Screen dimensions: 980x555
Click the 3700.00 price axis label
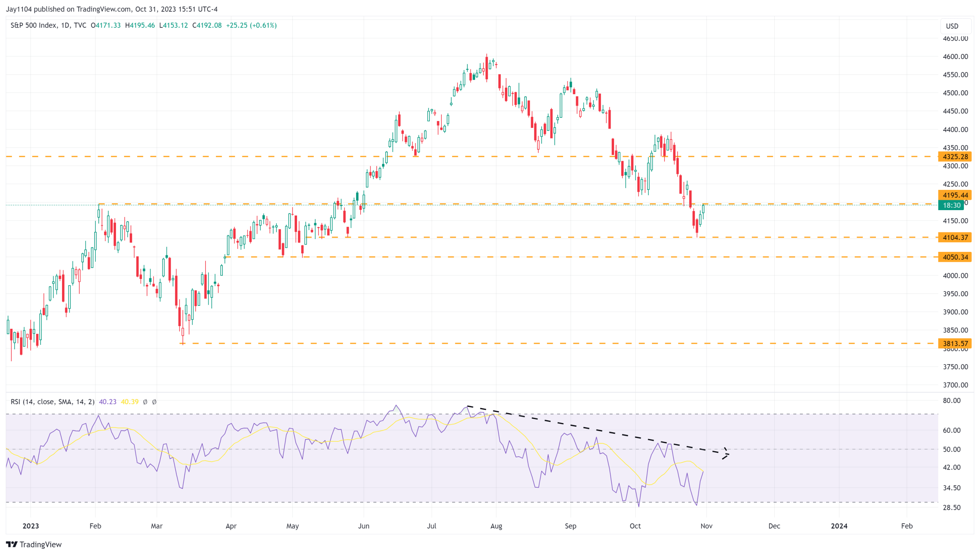955,385
